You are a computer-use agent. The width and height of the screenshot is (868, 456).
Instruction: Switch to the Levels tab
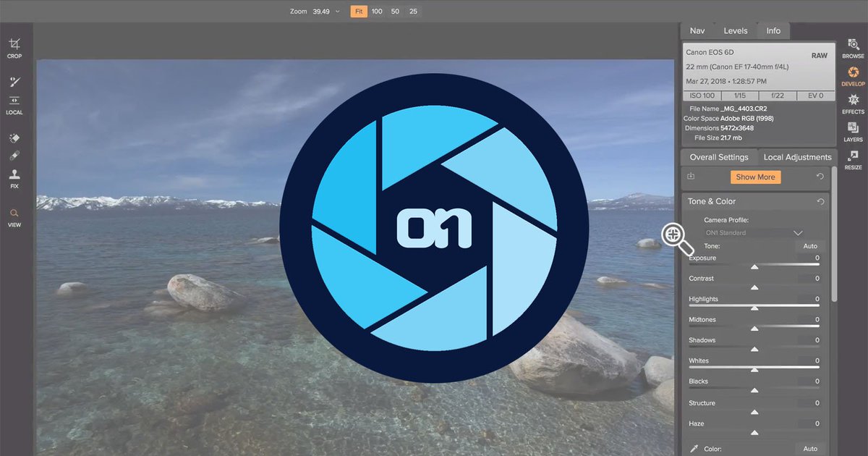pyautogui.click(x=736, y=30)
